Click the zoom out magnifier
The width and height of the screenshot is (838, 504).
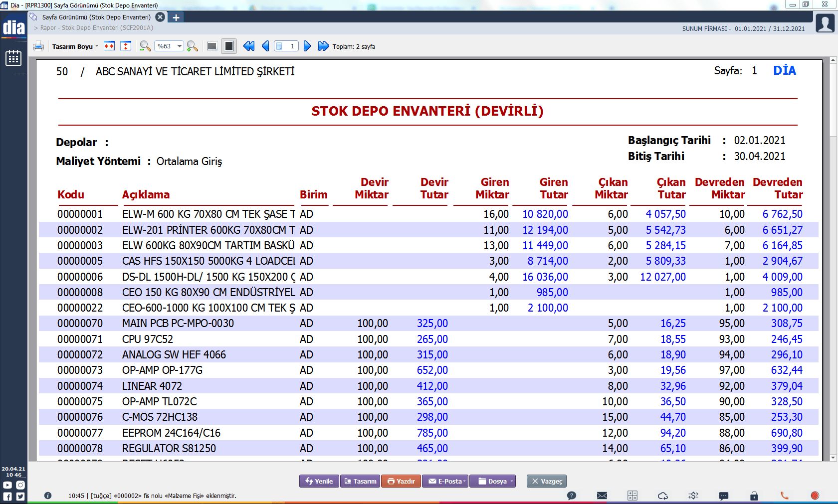(x=145, y=46)
